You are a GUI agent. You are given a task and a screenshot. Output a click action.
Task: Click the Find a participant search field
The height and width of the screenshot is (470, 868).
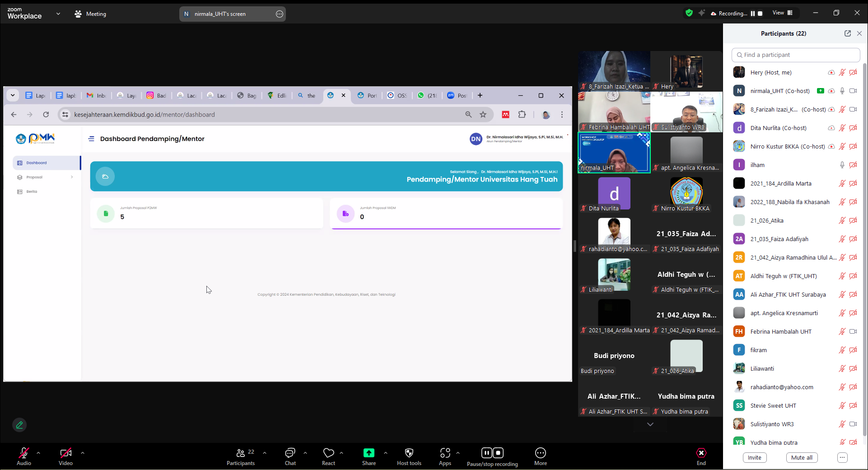[x=795, y=55]
